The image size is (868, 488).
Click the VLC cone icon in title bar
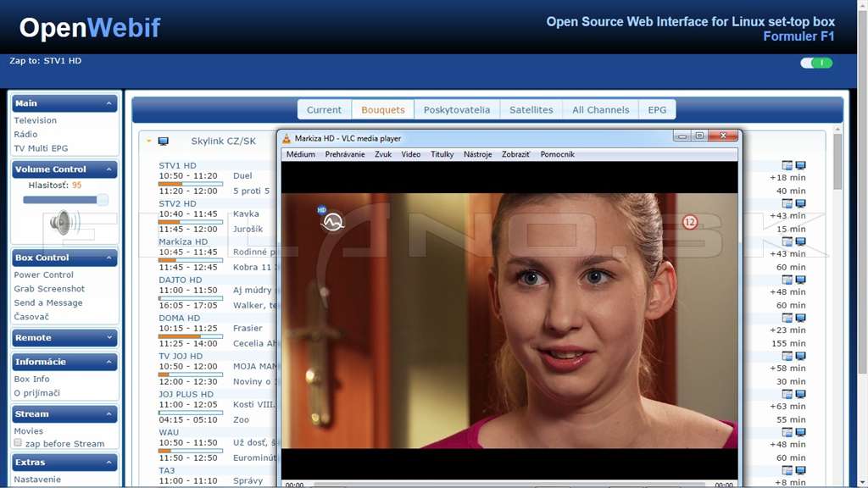pos(287,138)
